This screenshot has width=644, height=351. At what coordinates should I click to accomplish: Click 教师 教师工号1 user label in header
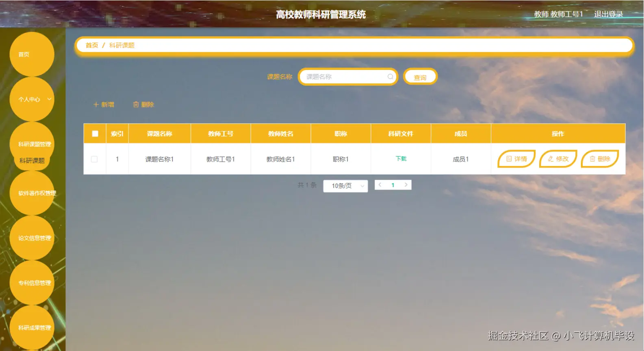tap(558, 14)
